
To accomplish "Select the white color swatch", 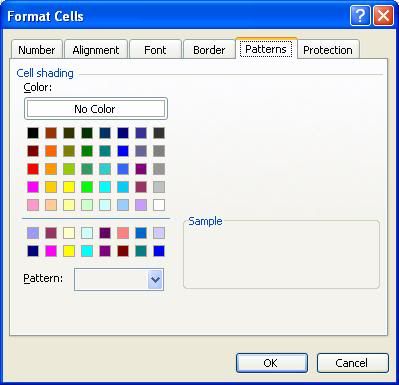I will coord(159,205).
